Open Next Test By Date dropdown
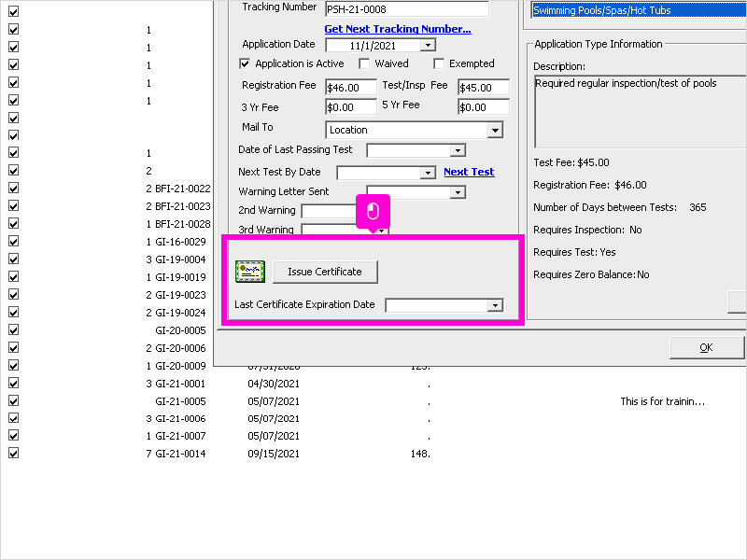 tap(428, 173)
